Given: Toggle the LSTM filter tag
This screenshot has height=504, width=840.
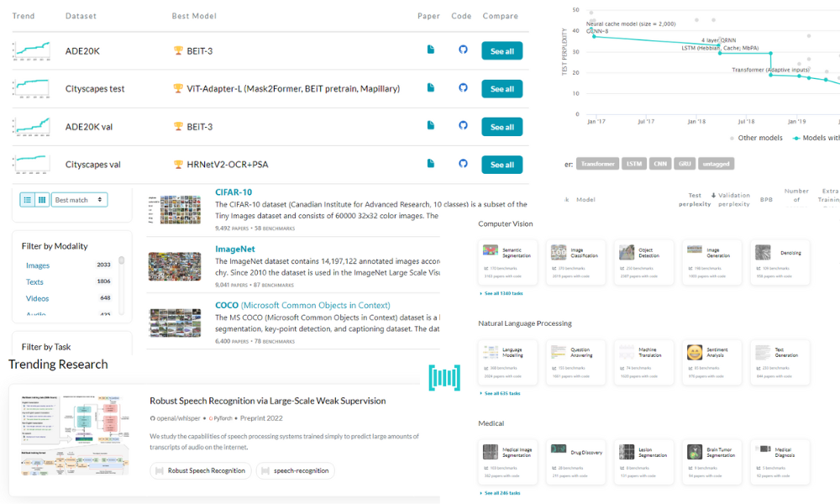Looking at the screenshot, I should (x=633, y=164).
